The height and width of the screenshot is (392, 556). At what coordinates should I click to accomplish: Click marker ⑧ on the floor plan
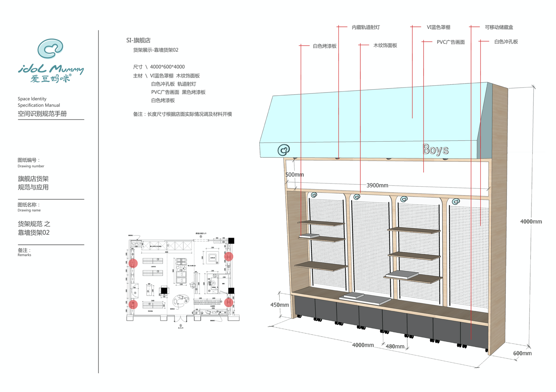point(186,301)
